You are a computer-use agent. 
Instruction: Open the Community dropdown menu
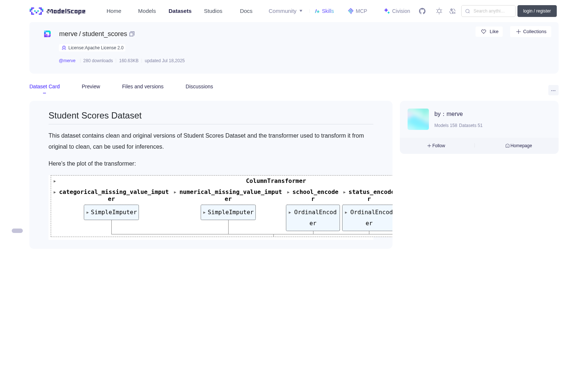[x=286, y=11]
